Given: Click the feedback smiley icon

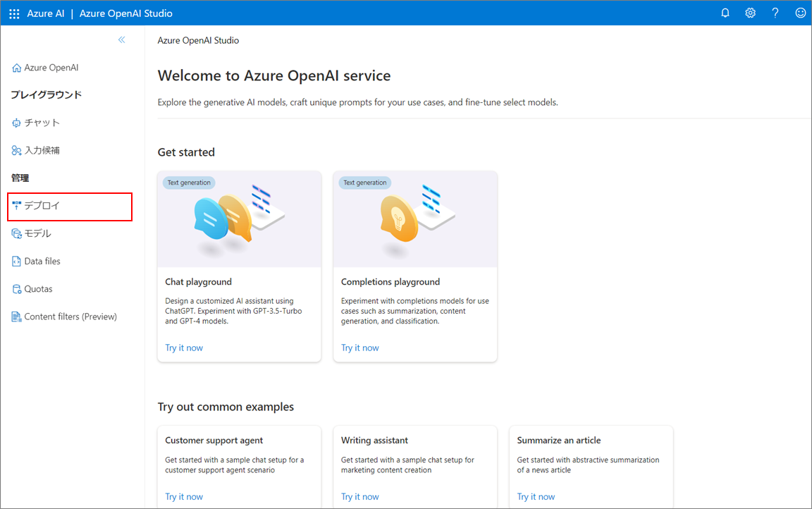Looking at the screenshot, I should tap(800, 13).
